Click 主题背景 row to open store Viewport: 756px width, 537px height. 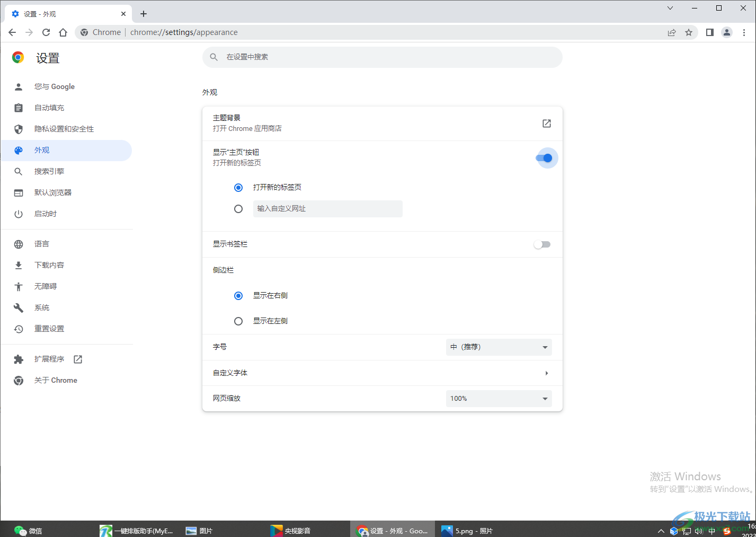click(383, 124)
